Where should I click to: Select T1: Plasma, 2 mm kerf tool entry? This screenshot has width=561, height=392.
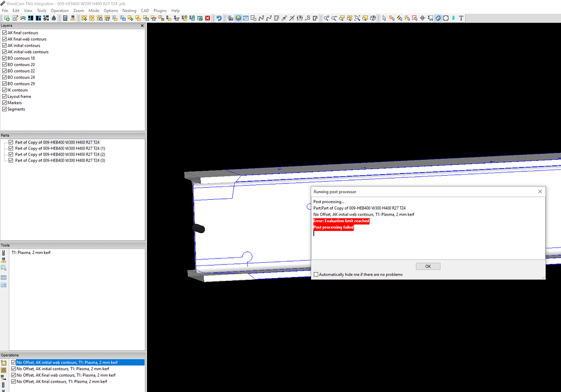pyautogui.click(x=31, y=252)
